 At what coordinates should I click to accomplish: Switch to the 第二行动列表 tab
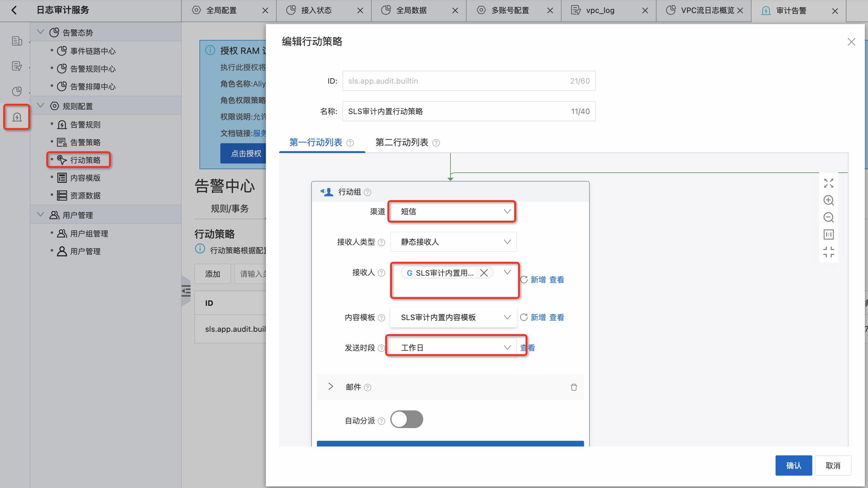coord(402,142)
